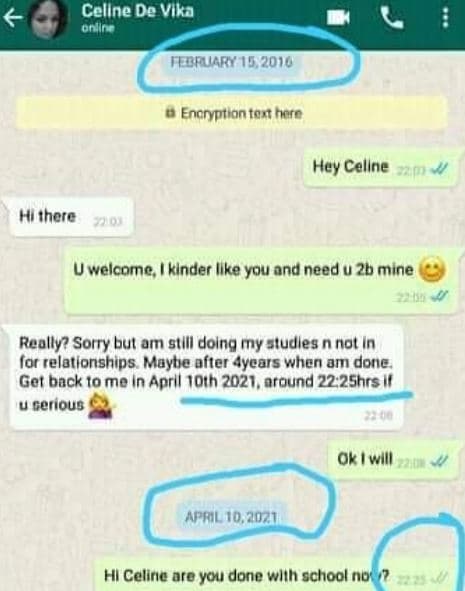Select the Ok I will message bubble
The width and height of the screenshot is (465, 591).
point(393,460)
